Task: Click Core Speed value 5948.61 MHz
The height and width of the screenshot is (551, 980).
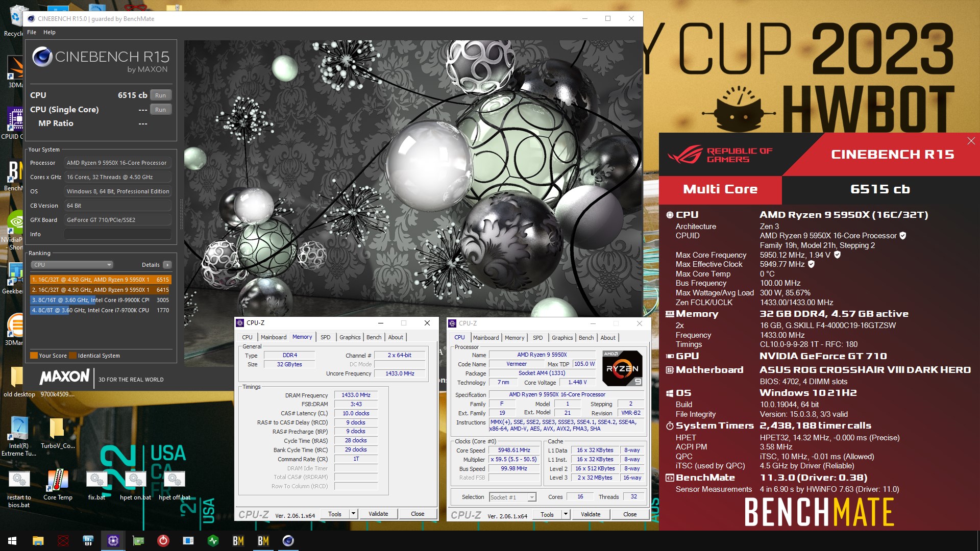Action: click(x=514, y=450)
